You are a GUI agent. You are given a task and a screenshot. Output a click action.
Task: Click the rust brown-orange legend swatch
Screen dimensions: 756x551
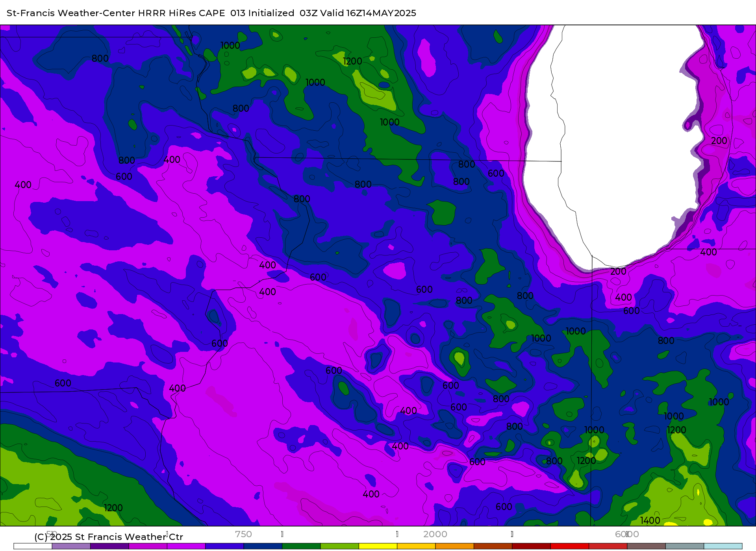coord(493,546)
